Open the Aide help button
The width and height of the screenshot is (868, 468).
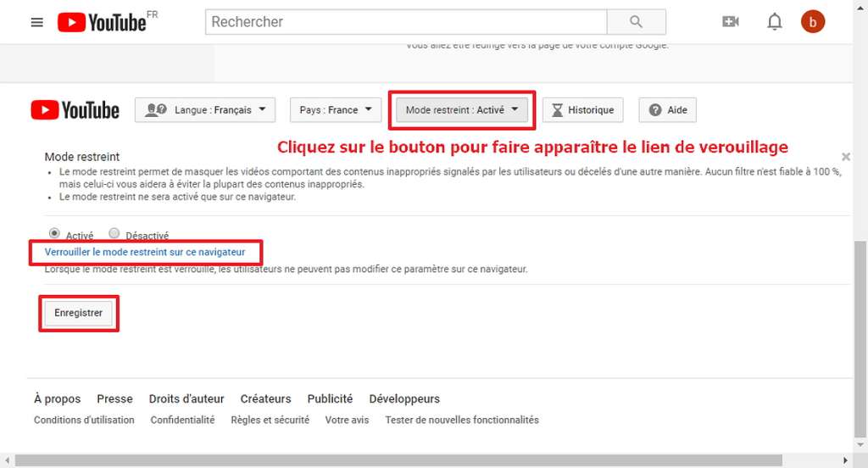[x=668, y=110]
